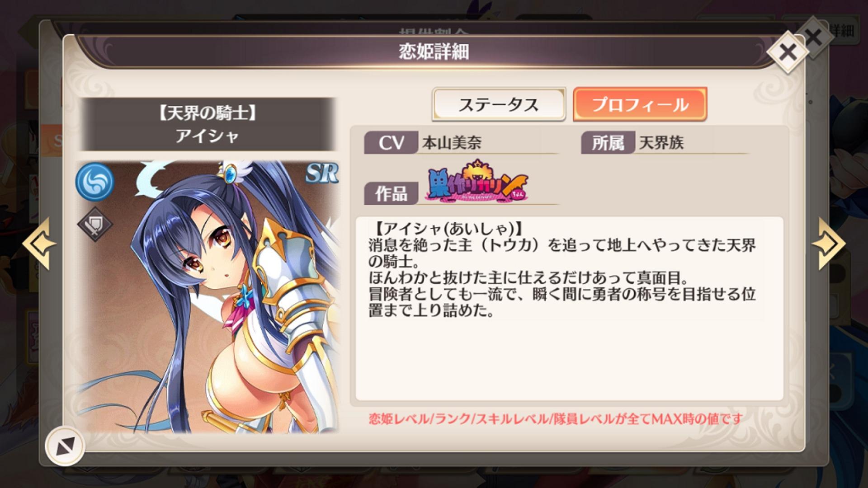Viewport: 868px width, 488px height.
Task: Close the 恋姫詳細 dialog
Action: [788, 52]
